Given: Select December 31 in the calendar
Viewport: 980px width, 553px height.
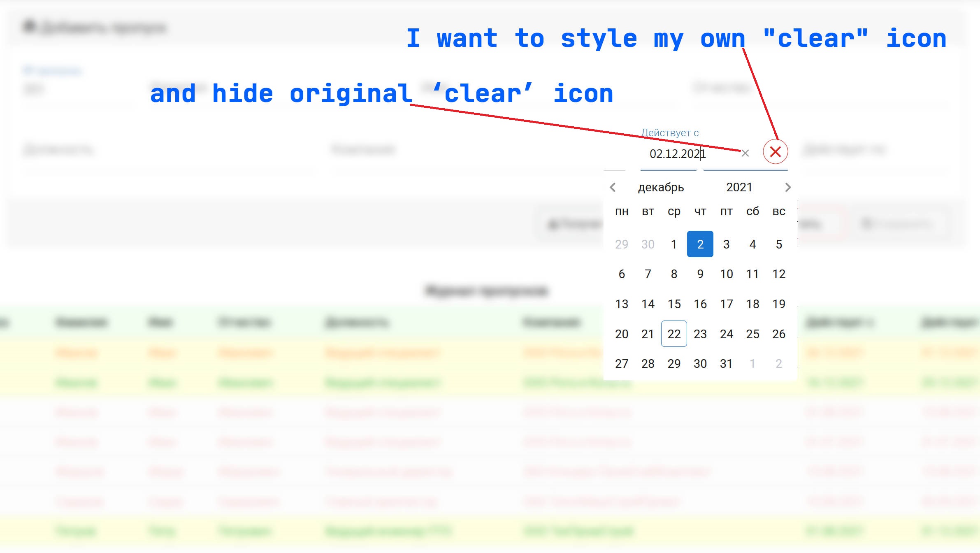Looking at the screenshot, I should pos(727,364).
